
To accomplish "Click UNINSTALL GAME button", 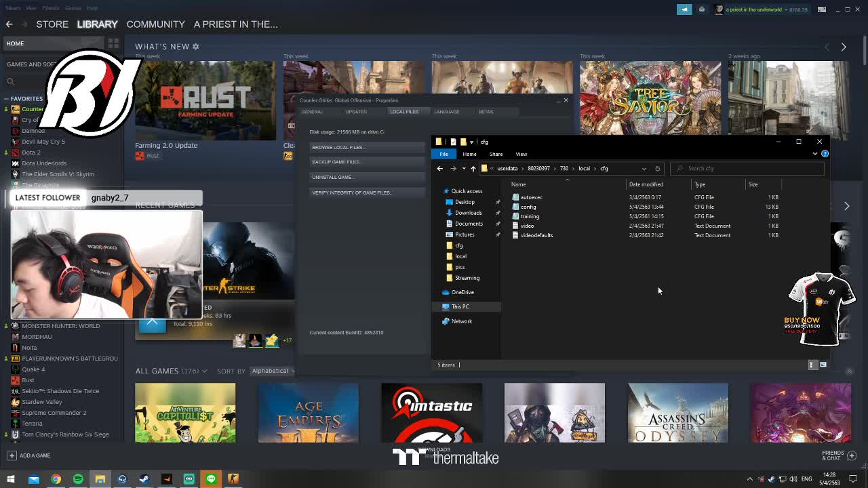I will pyautogui.click(x=366, y=177).
